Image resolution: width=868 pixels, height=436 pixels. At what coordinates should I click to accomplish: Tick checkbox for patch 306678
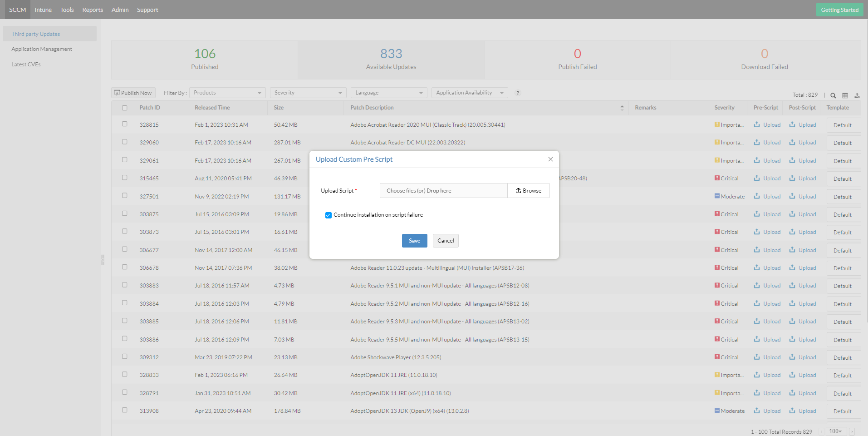click(124, 267)
